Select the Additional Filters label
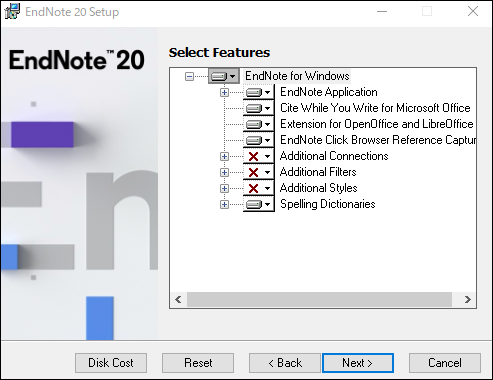The height and width of the screenshot is (380, 493). pyautogui.click(x=318, y=172)
